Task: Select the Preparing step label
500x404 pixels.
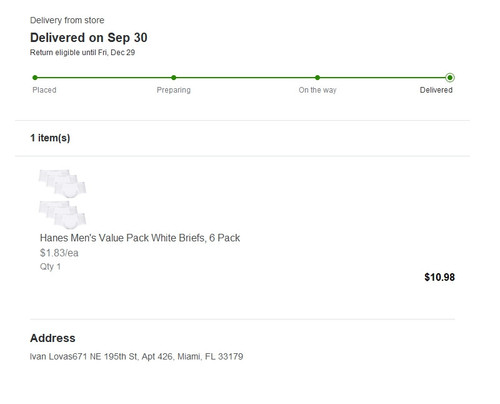Action: point(174,90)
